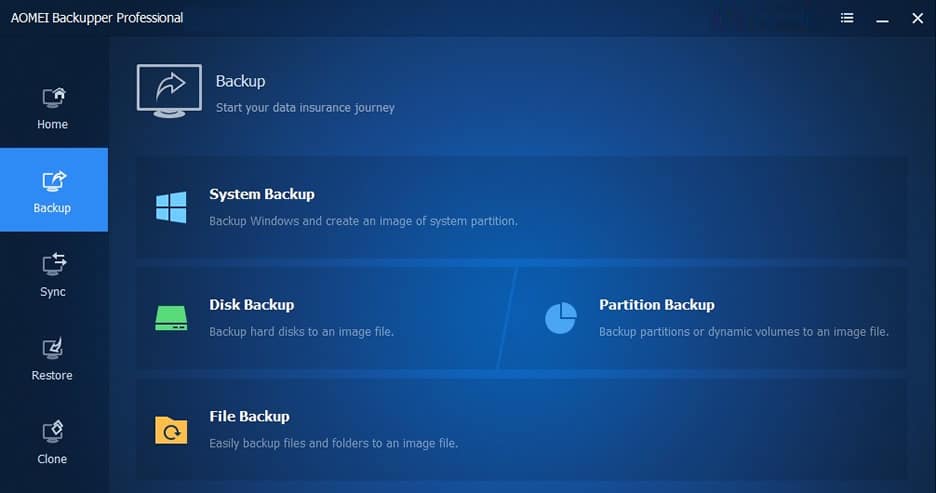This screenshot has height=493, width=936.
Task: Click the Windows logo for System Backup
Action: pyautogui.click(x=171, y=207)
